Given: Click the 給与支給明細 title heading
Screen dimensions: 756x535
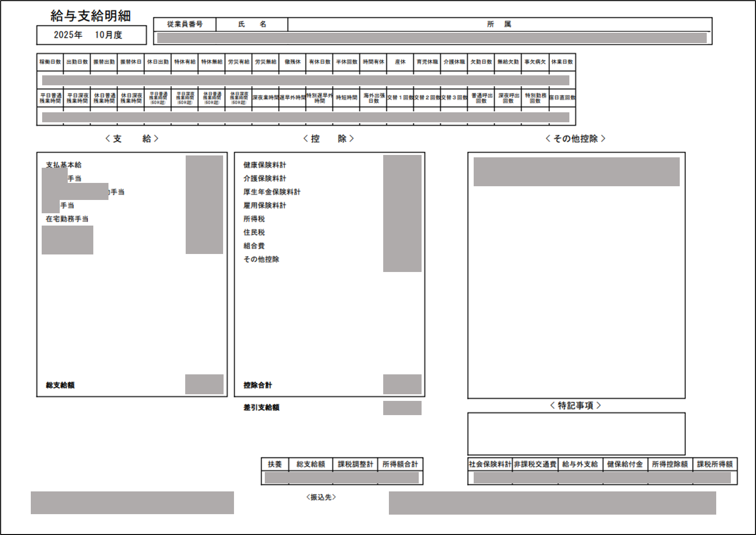Looking at the screenshot, I should tap(90, 16).
